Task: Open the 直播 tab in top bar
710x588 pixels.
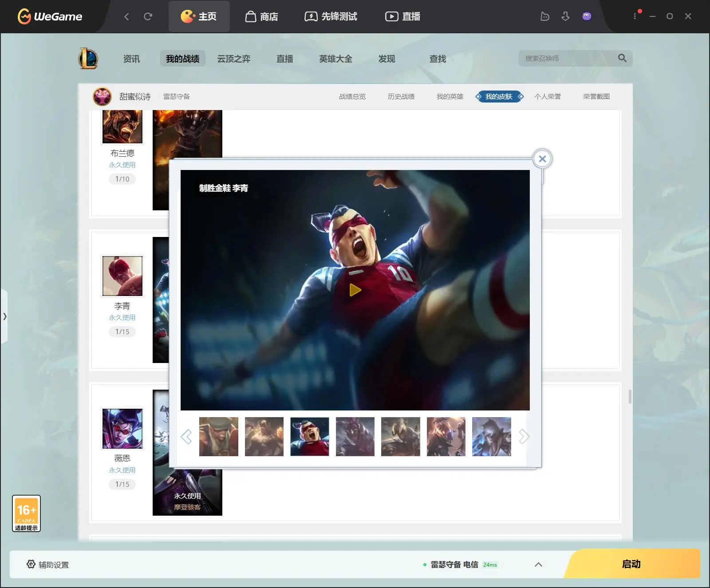Action: point(402,16)
